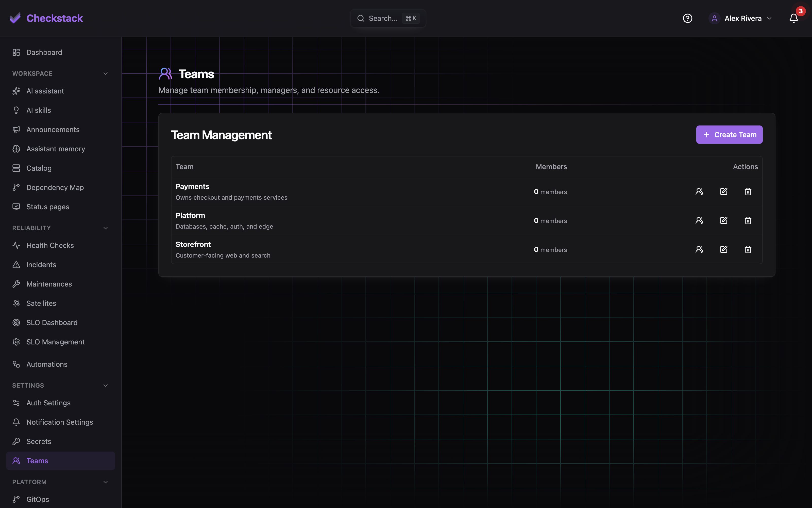The height and width of the screenshot is (508, 812).
Task: Click the Satellites icon in sidebar
Action: coord(16,303)
